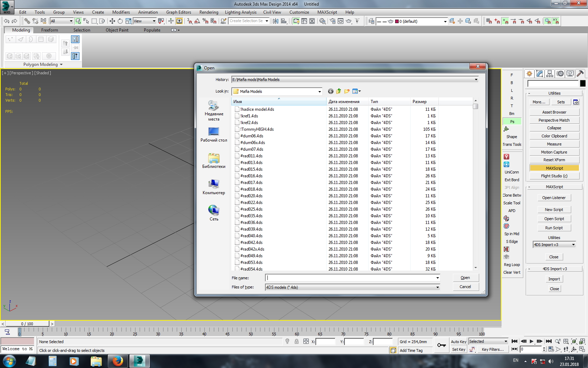Toggle Percent Snap icon
Viewport: 588px width, 368px height.
point(205,21)
